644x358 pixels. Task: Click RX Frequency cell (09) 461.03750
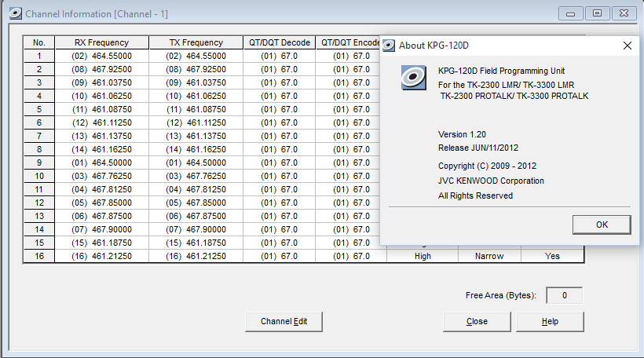pyautogui.click(x=102, y=82)
